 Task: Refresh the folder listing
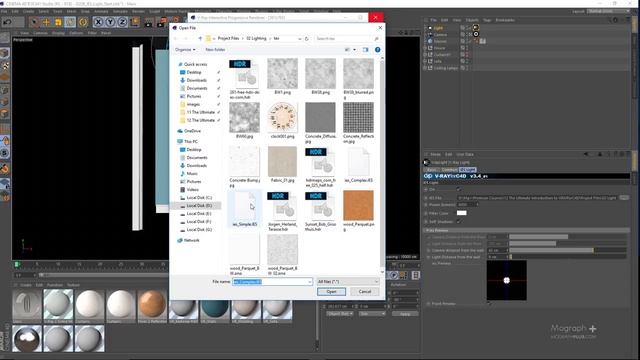coord(307,38)
